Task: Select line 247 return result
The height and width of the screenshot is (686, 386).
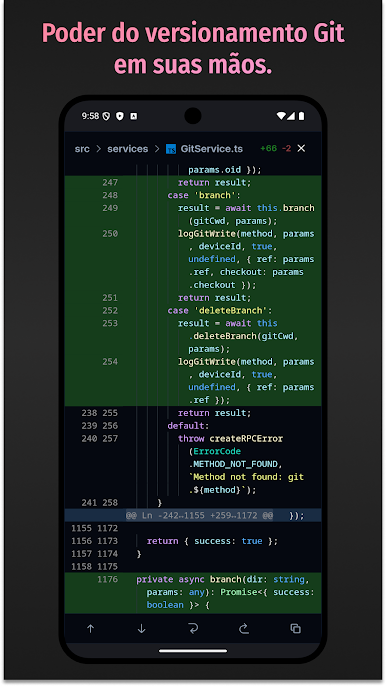Action: pos(193,182)
